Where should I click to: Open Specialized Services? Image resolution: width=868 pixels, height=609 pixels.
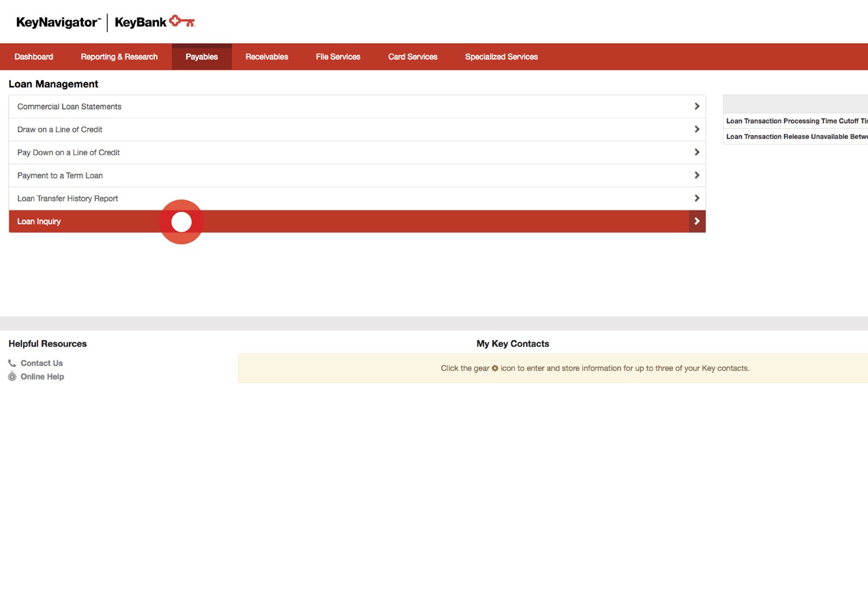tap(501, 56)
